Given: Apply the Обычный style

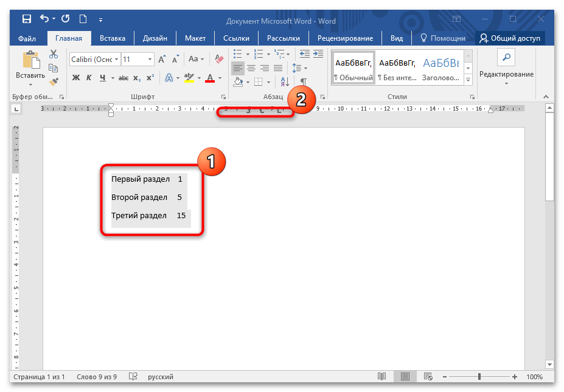Looking at the screenshot, I should (x=353, y=68).
